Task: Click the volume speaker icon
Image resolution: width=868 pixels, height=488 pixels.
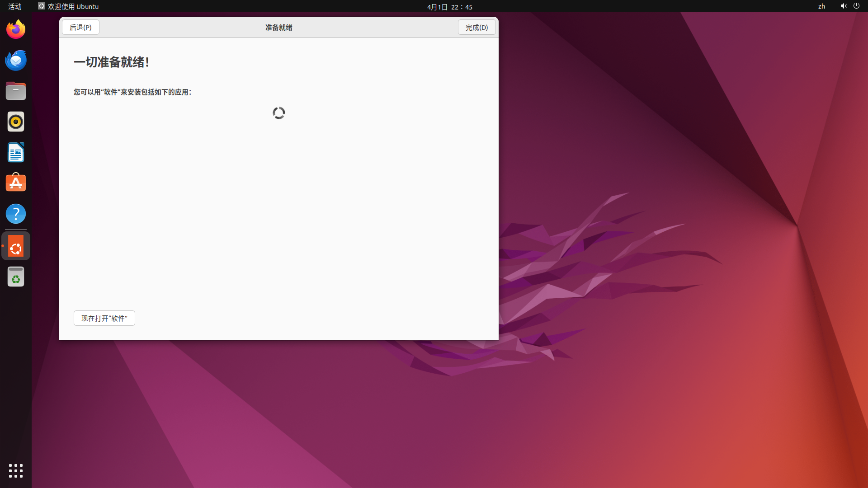Action: pyautogui.click(x=844, y=6)
